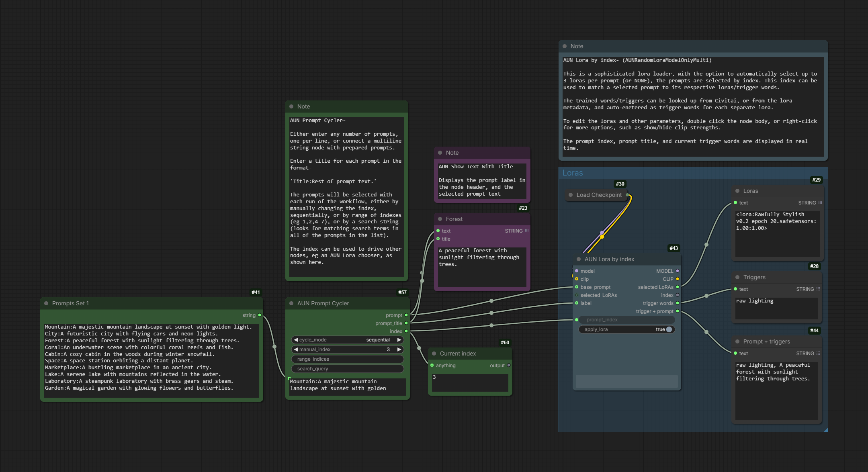The image size is (868, 472).
Task: Click the index output port on Prompt Cycler
Action: coord(406,331)
